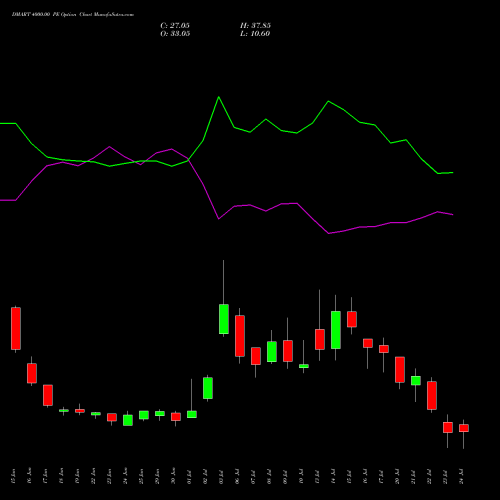Click the close price value C: 27.05

coord(175,26)
